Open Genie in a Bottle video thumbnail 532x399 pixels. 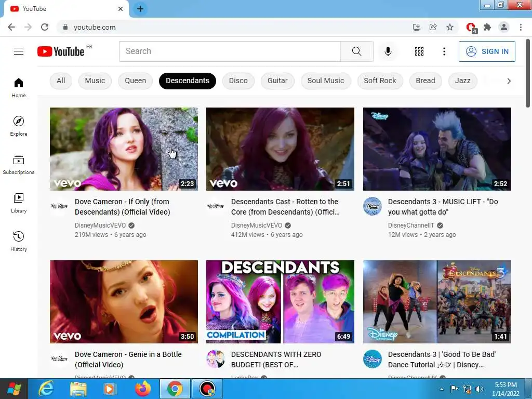pos(124,302)
